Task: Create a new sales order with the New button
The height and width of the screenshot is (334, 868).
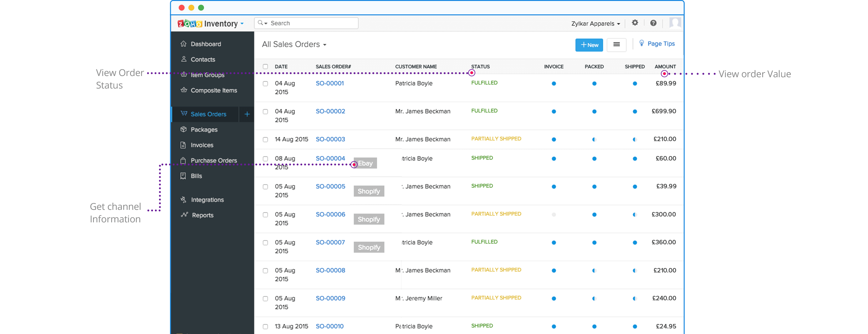Action: pos(589,45)
